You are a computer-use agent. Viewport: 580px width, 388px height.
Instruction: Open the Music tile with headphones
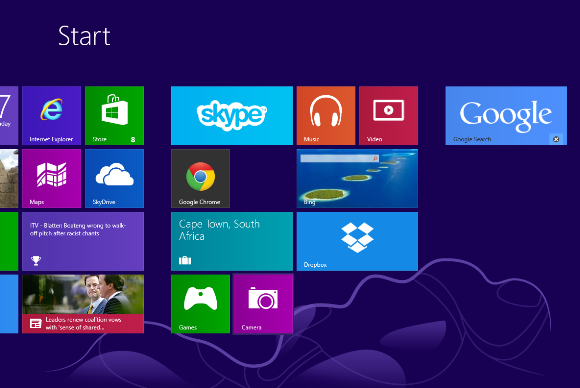click(x=326, y=115)
